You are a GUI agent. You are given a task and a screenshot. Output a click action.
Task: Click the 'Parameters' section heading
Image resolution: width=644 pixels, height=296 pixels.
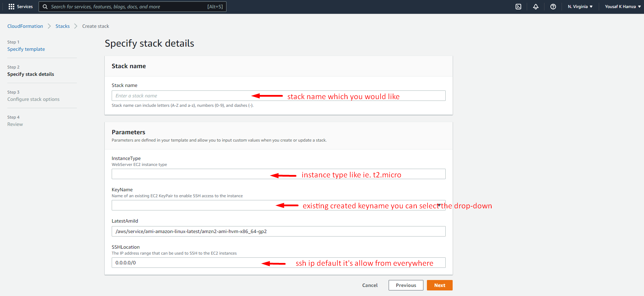click(x=128, y=132)
